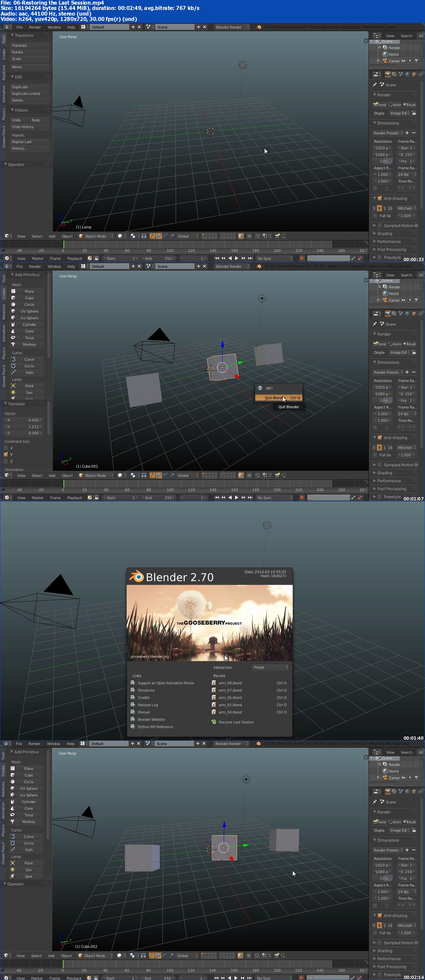
Task: Click play animation button in 00:00:33 frame timeline
Action: [x=236, y=258]
